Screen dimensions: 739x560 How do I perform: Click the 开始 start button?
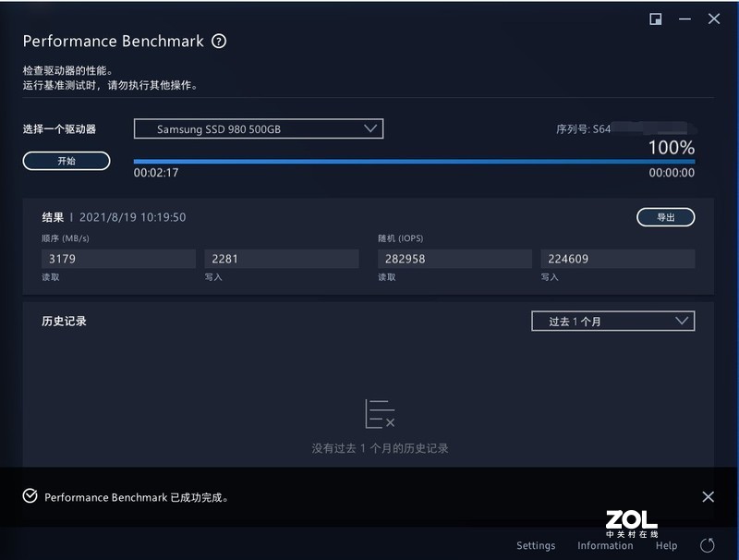point(67,161)
